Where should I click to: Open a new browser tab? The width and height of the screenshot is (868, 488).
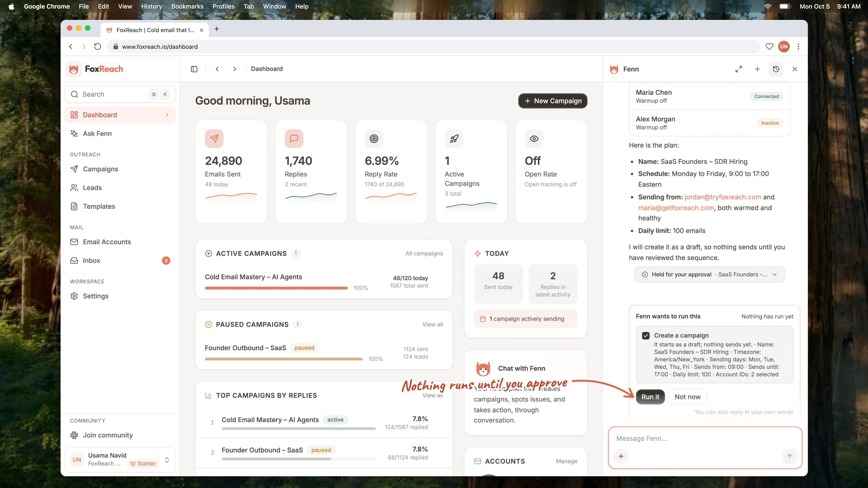(x=217, y=29)
